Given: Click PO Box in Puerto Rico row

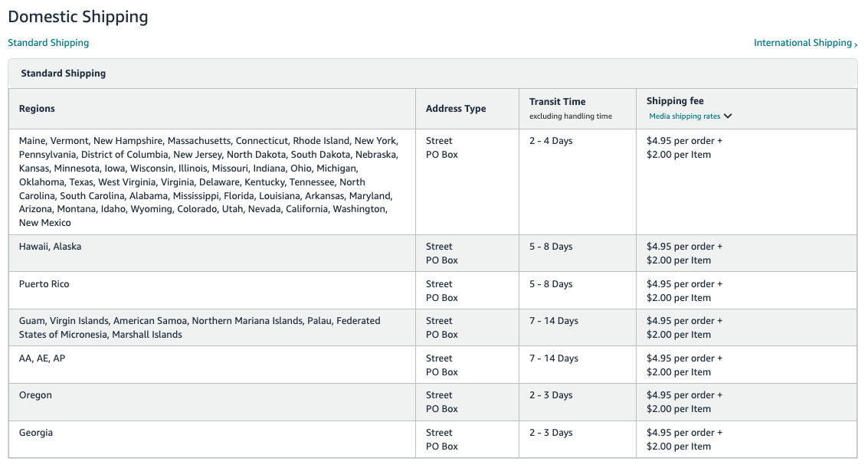Looking at the screenshot, I should pos(442,298).
